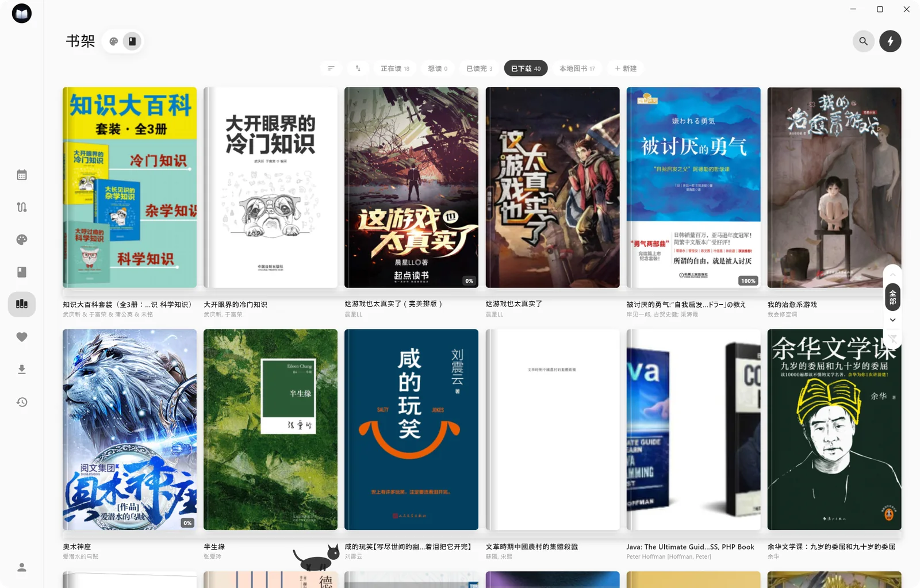Open the search magnifier button
This screenshot has height=588, width=920.
pos(864,41)
